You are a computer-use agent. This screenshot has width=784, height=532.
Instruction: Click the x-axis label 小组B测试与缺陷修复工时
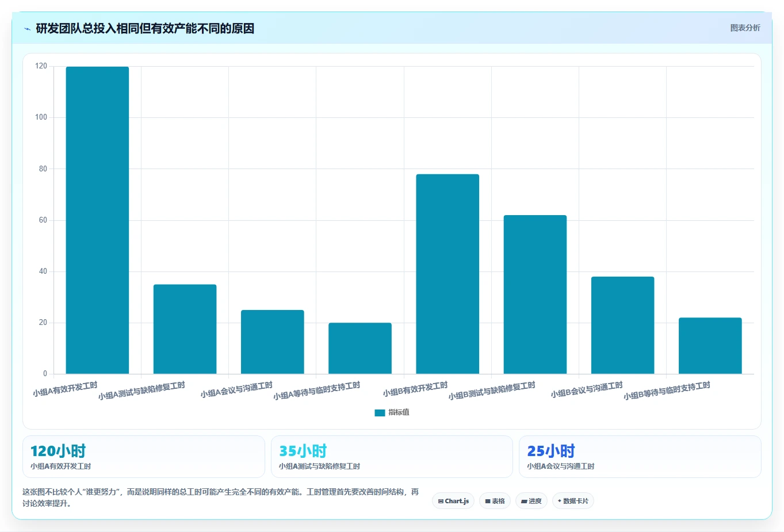[x=492, y=391]
